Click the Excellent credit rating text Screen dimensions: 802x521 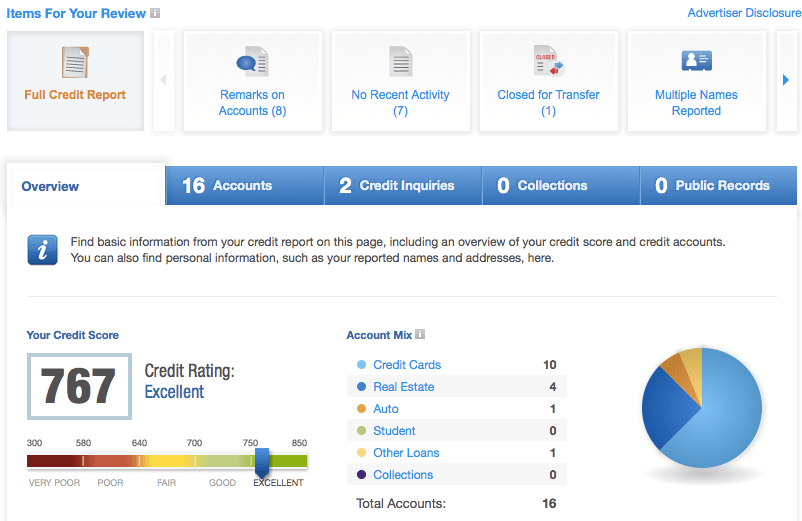point(174,392)
